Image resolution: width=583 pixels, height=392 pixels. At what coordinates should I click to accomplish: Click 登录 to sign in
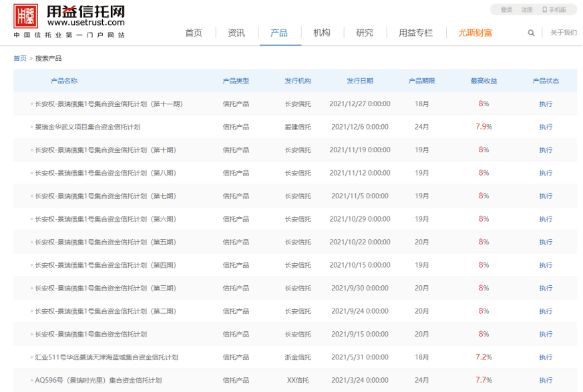[x=507, y=9]
